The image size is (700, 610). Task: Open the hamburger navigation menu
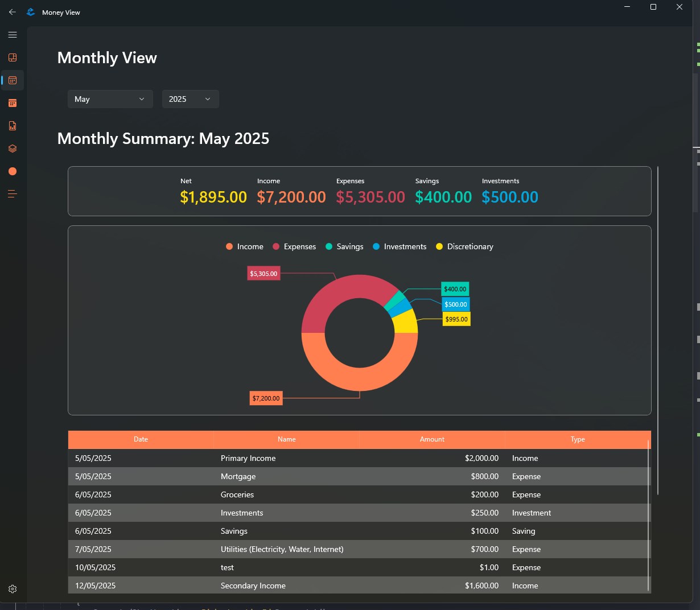point(13,35)
